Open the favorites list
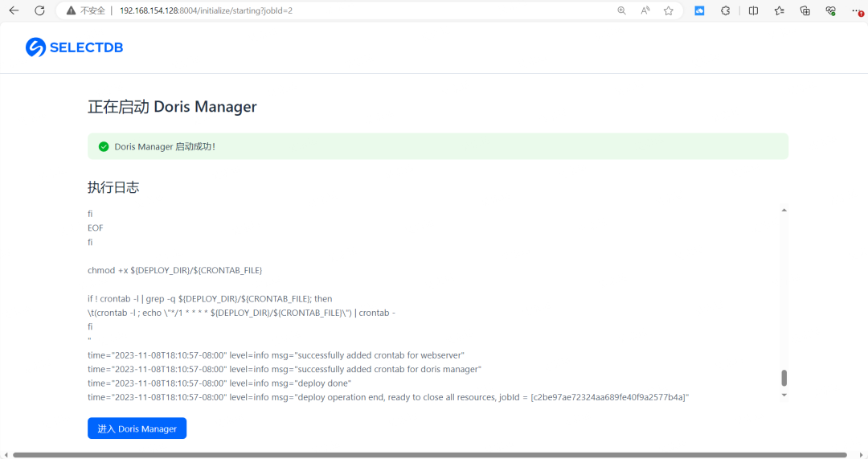The width and height of the screenshot is (868, 459). point(780,10)
